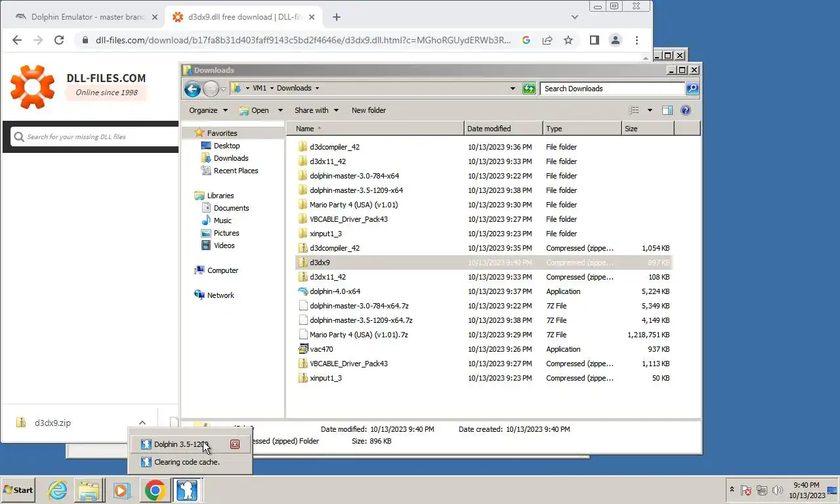Toggle the preview pane icon in Explorer
Viewport: 840px width, 504px height.
667,110
